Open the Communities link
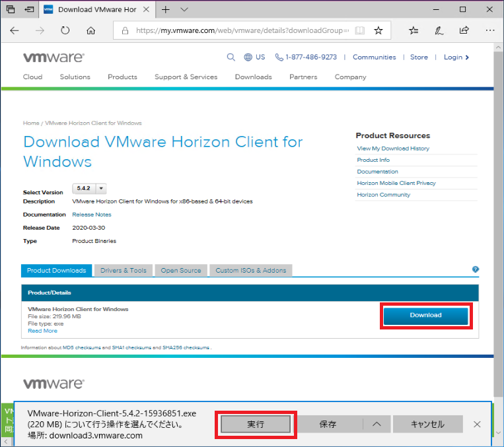 pyautogui.click(x=374, y=57)
